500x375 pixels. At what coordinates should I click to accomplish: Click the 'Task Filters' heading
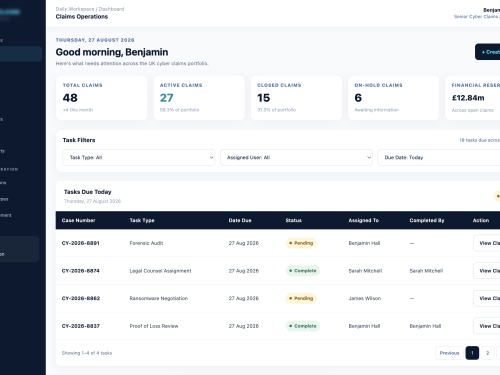click(79, 140)
